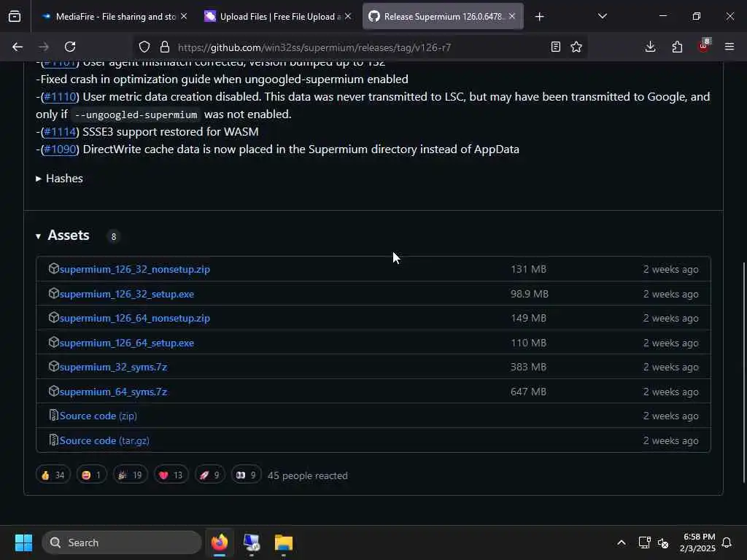The width and height of the screenshot is (747, 560).
Task: Bookmark this page with the star icon
Action: [x=576, y=47]
